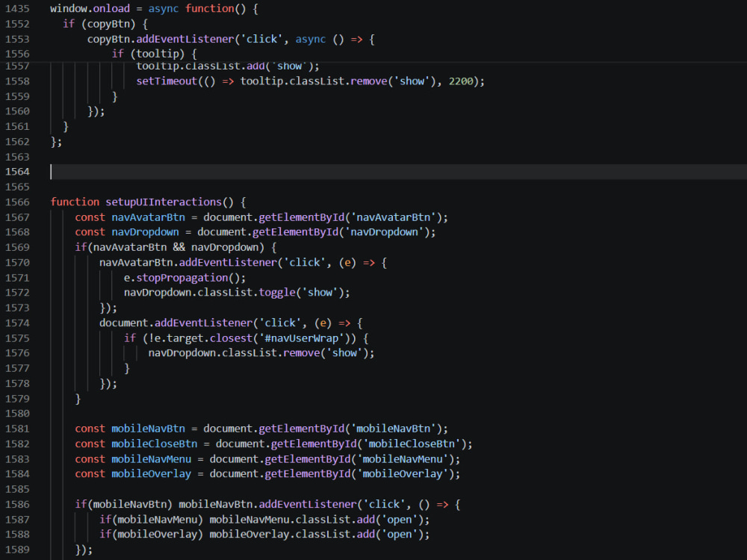This screenshot has width=747, height=560.
Task: Click the setTimeout line 1558
Action: [x=310, y=81]
